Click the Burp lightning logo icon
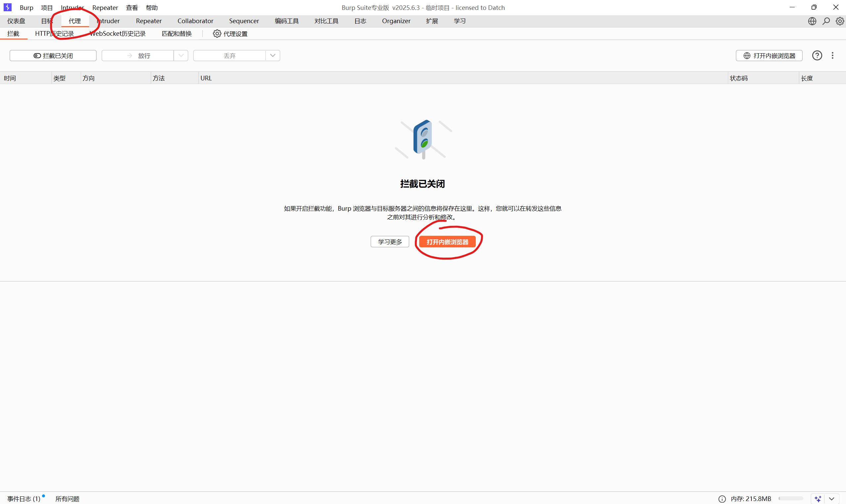Viewport: 846px width, 504px height. point(8,7)
